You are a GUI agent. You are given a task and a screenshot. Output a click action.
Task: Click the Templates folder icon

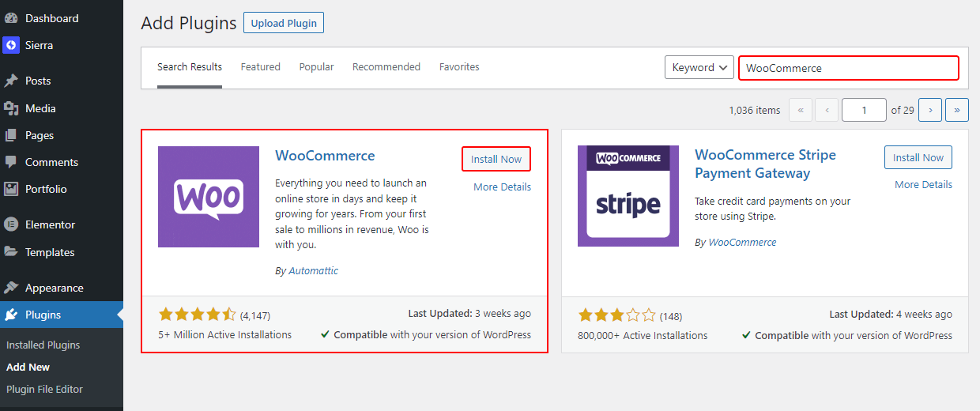pos(11,252)
